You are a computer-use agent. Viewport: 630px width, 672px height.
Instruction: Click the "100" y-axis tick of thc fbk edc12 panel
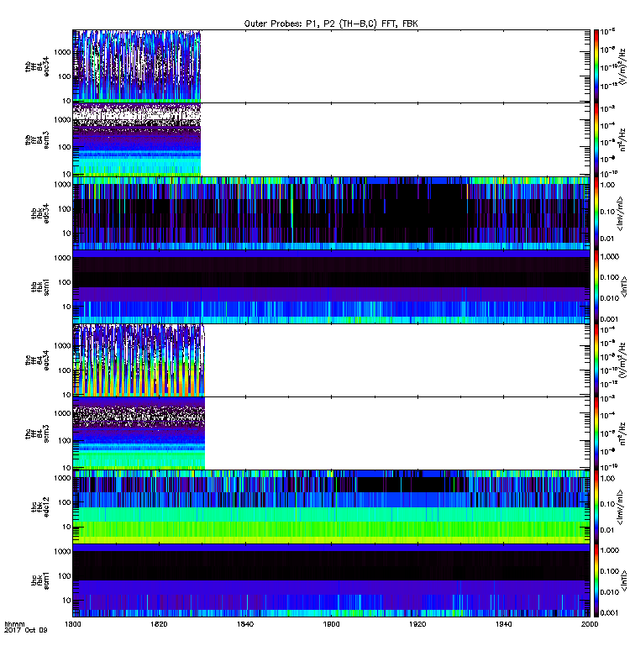coord(65,502)
